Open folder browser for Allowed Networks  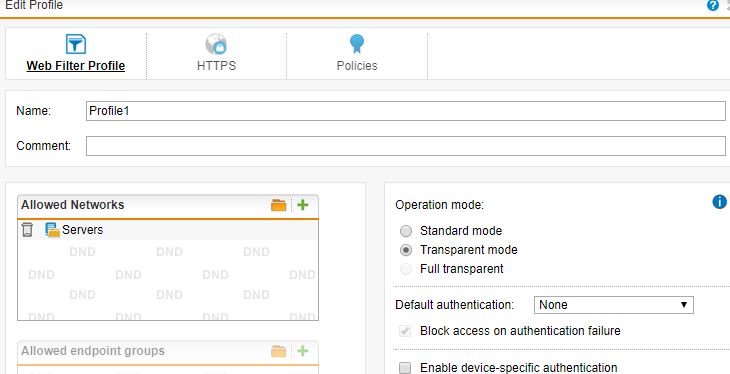pyautogui.click(x=278, y=205)
